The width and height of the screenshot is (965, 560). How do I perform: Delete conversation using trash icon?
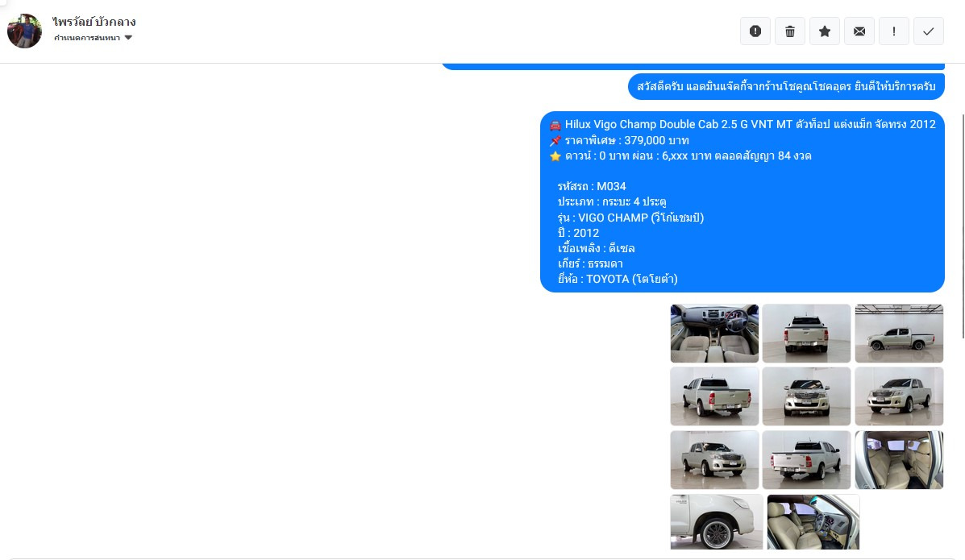click(x=790, y=31)
